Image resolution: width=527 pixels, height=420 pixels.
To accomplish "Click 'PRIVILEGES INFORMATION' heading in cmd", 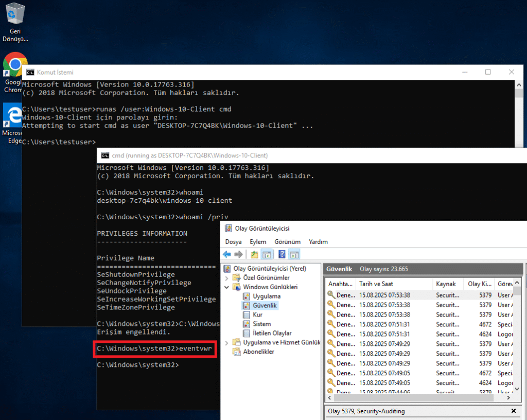I will coord(142,234).
